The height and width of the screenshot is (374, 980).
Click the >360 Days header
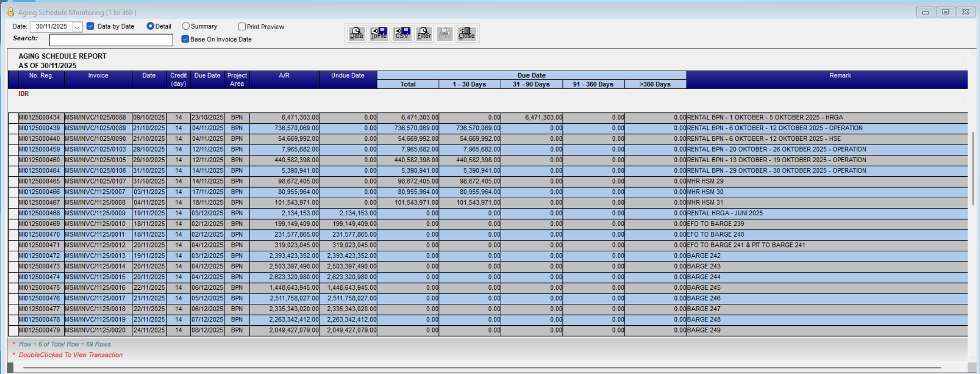tap(655, 84)
